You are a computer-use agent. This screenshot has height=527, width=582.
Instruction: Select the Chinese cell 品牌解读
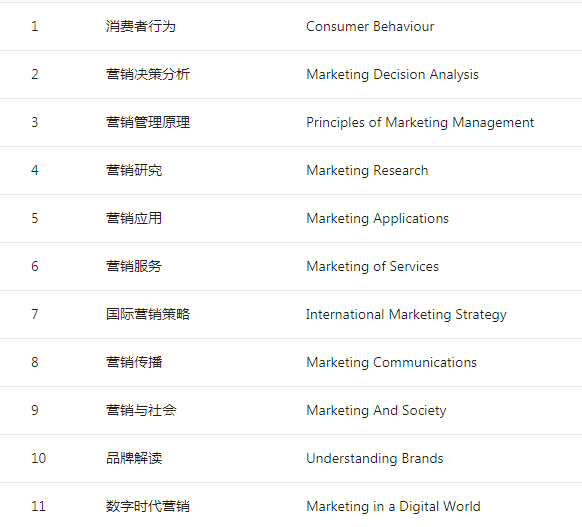(x=134, y=458)
